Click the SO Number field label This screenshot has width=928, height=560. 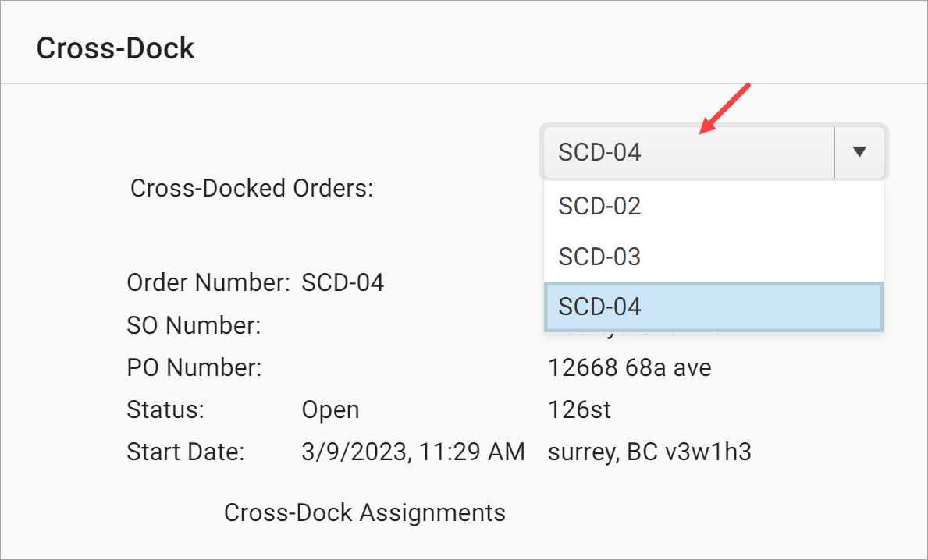[194, 325]
